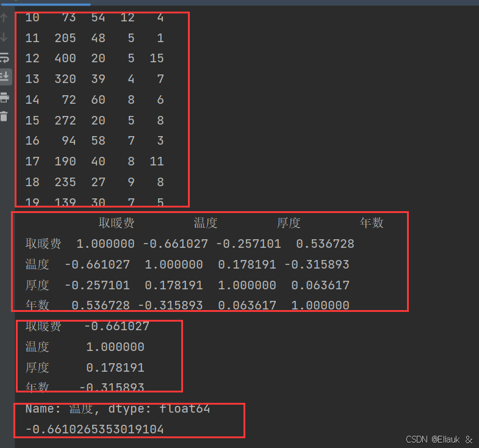Click the 厚度 row label in the matrix
Screen dimensions: 479x448
point(37,285)
